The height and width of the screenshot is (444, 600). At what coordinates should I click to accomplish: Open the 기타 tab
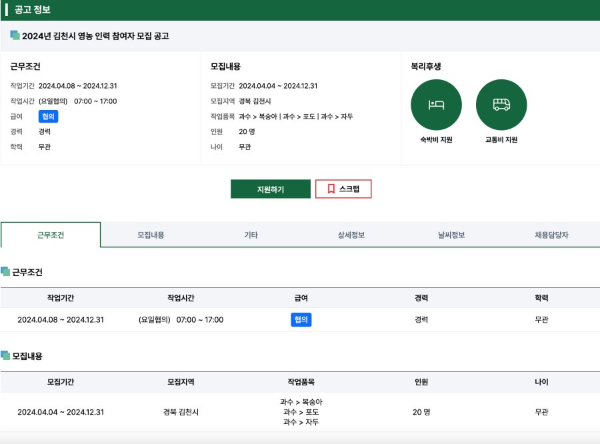click(x=251, y=235)
